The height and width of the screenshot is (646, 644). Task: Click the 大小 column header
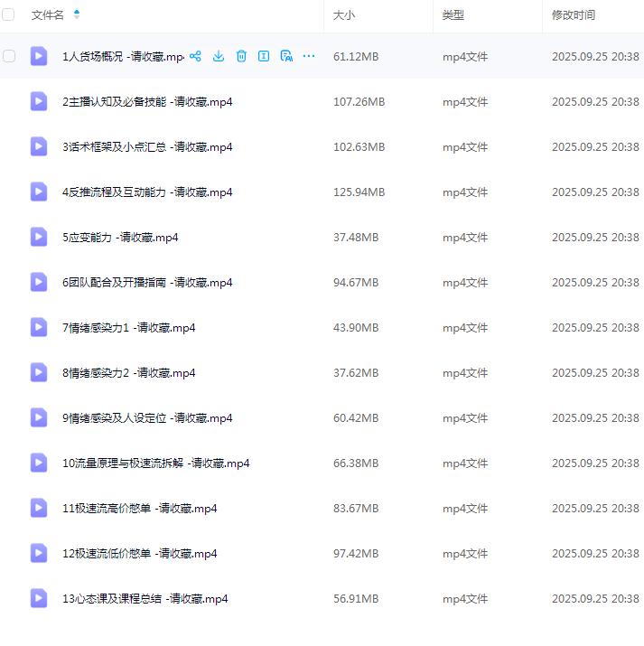[344, 15]
